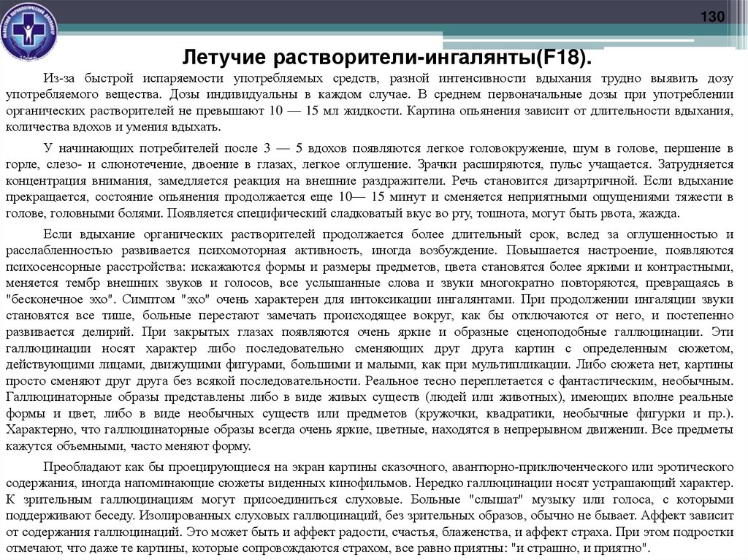Click the phrase 'как при мультипликации'
The width and height of the screenshot is (748, 560).
(x=495, y=365)
